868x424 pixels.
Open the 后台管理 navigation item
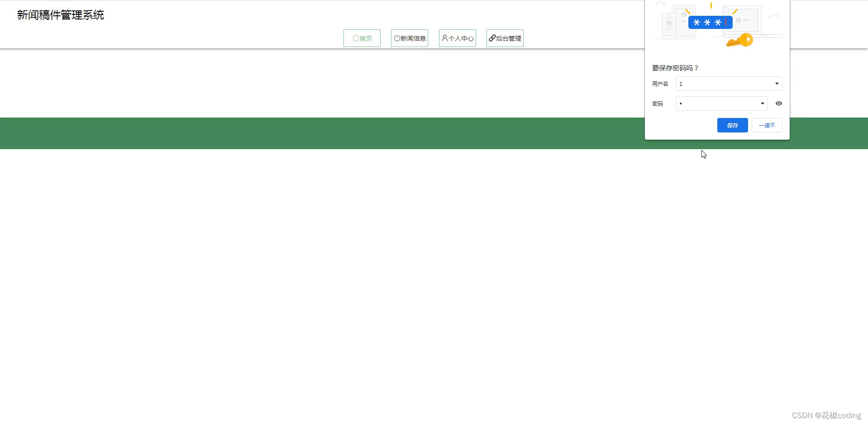pyautogui.click(x=505, y=38)
